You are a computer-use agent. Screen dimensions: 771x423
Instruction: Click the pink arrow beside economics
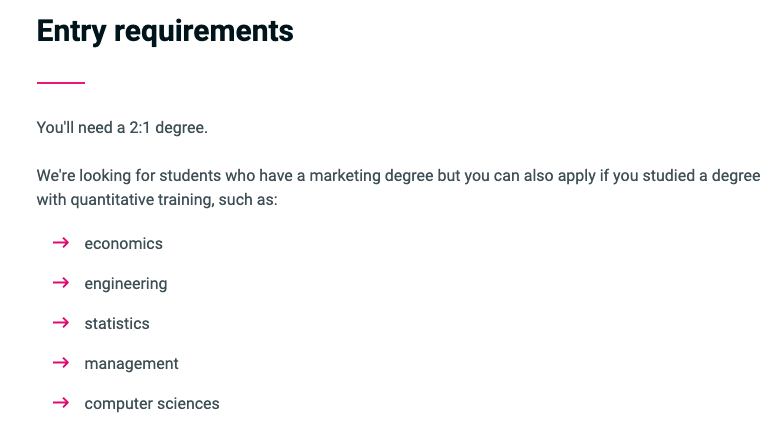pyautogui.click(x=61, y=243)
